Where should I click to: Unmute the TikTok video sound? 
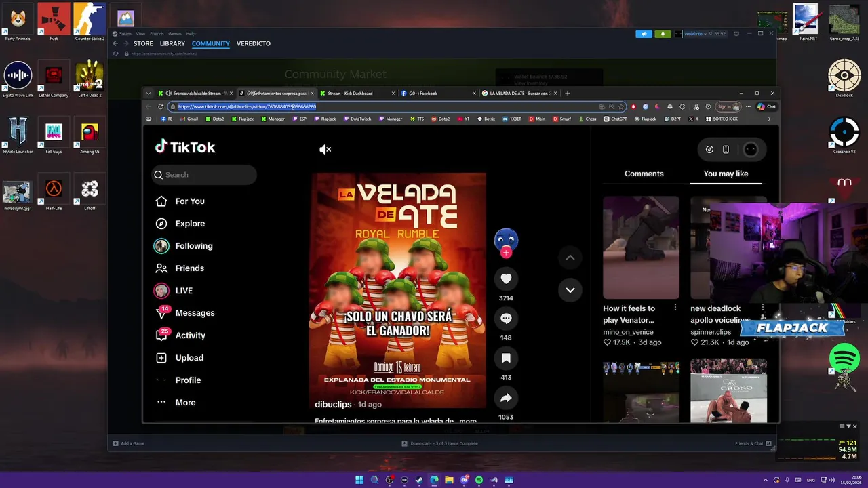(325, 149)
